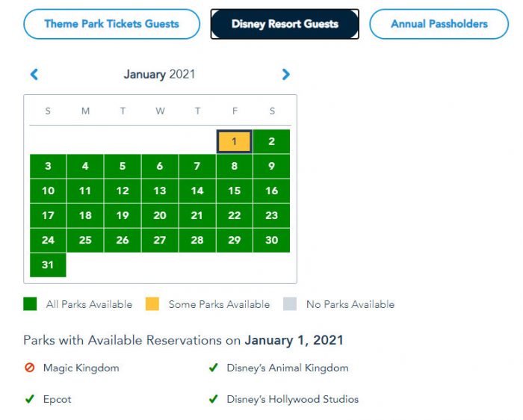This screenshot has width=523, height=420.
Task: Open Annual Passholders tab
Action: (439, 24)
